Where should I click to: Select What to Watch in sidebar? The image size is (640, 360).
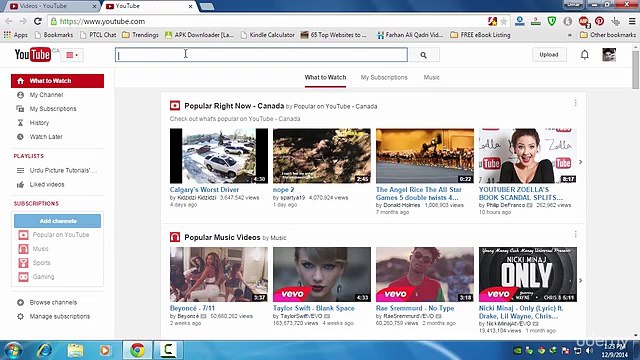(58, 81)
